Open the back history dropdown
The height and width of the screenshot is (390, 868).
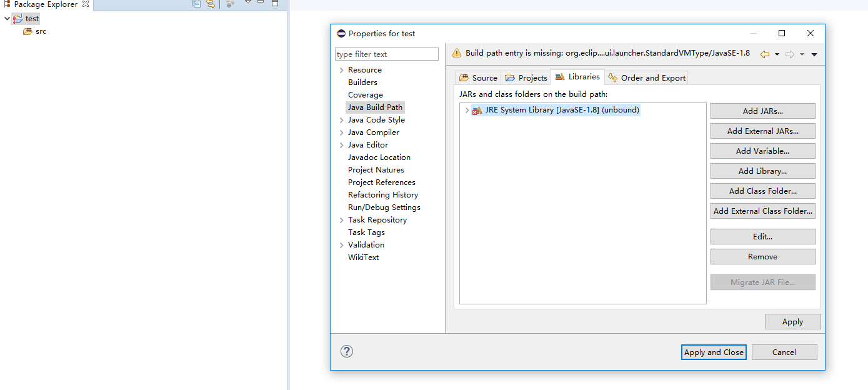[x=777, y=54]
